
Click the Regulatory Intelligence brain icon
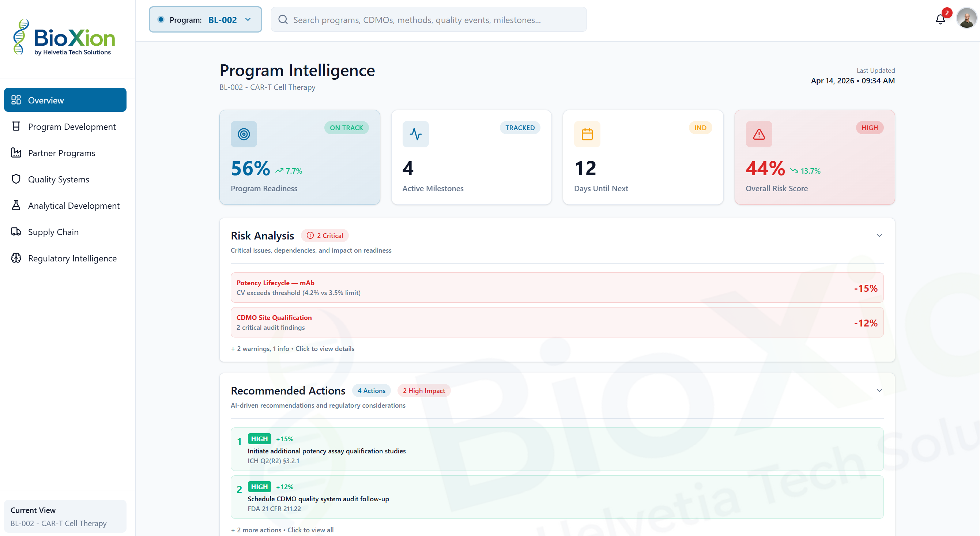(16, 258)
